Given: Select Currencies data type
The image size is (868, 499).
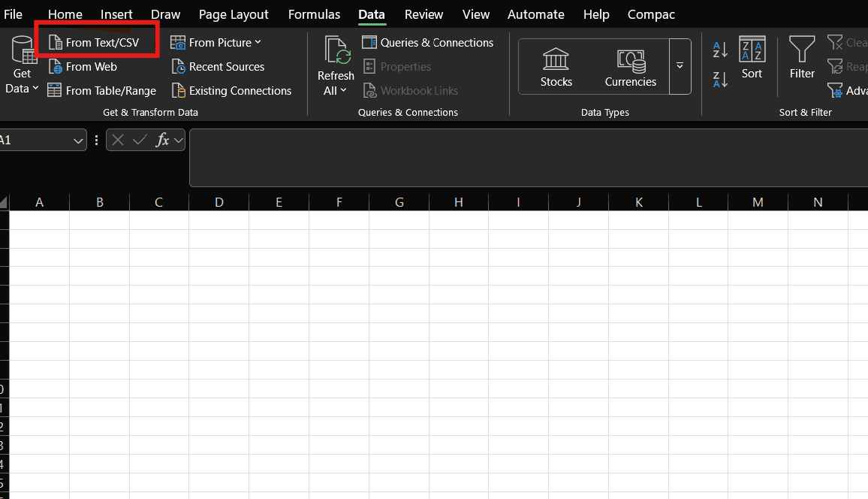Looking at the screenshot, I should click(x=630, y=67).
